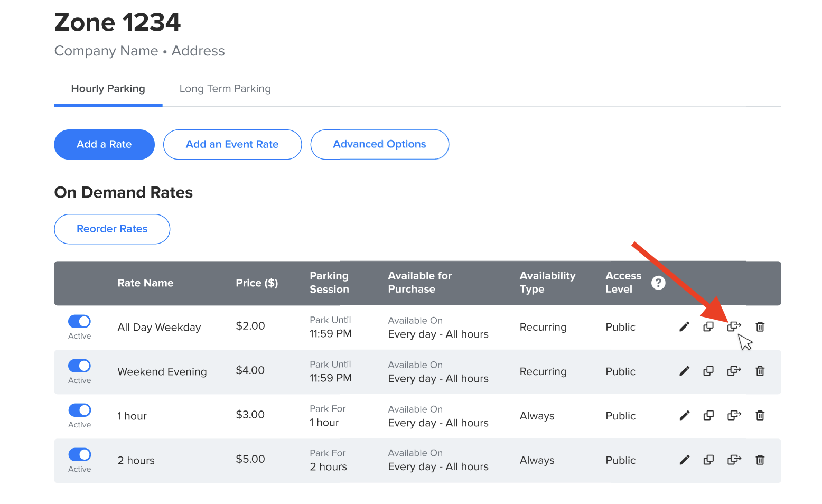Open Advanced Options
822x504 pixels.
379,144
